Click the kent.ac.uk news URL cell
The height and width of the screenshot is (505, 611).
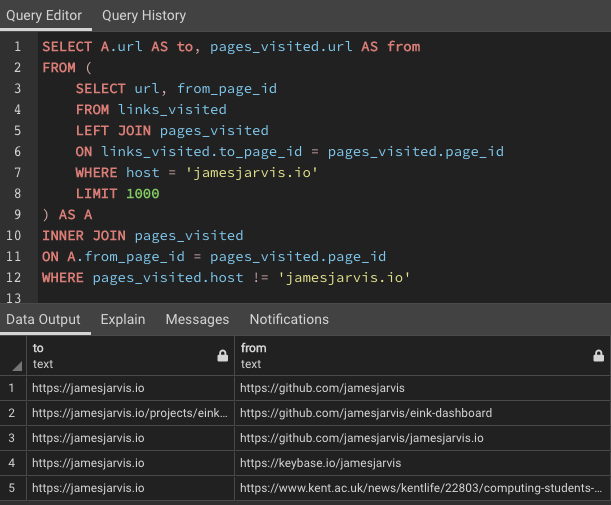pyautogui.click(x=421, y=488)
